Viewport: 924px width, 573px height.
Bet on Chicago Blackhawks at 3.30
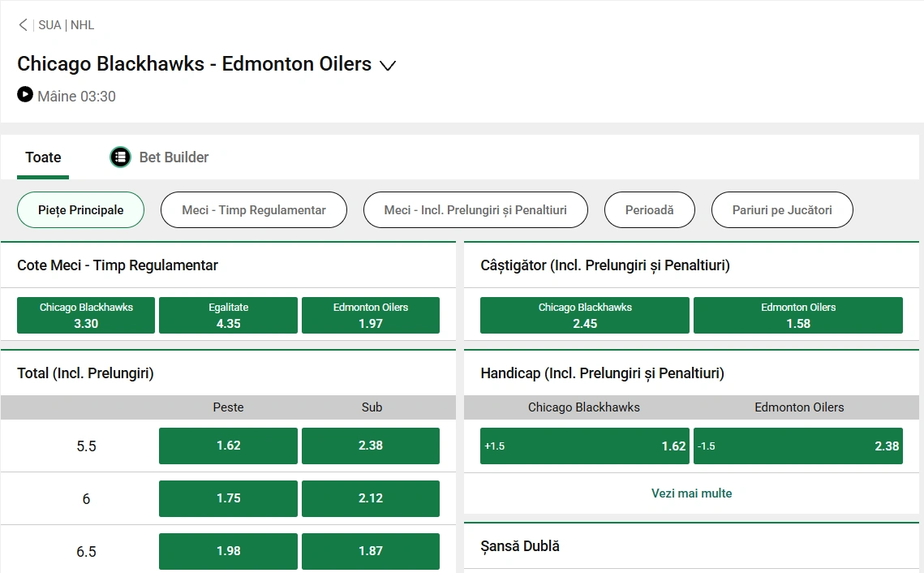[x=86, y=316]
